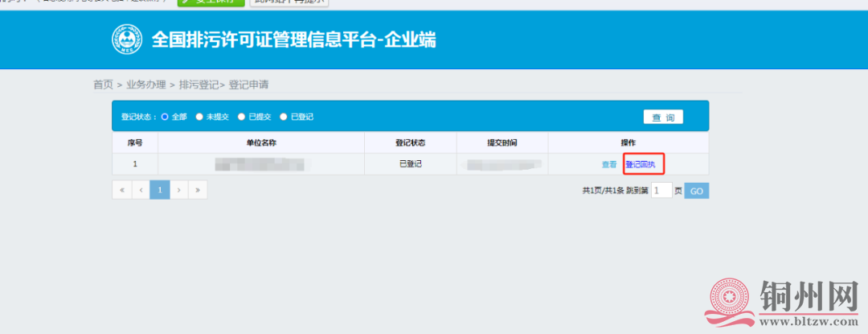Screen dimensions: 868x334
Task: Choose the 已提交 status filter option
Action: pos(241,117)
